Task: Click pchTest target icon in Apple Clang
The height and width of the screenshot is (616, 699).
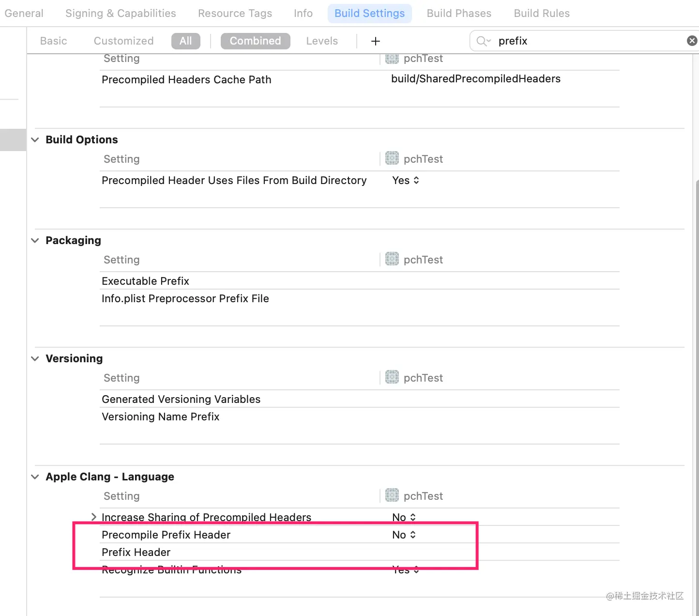Action: (392, 495)
